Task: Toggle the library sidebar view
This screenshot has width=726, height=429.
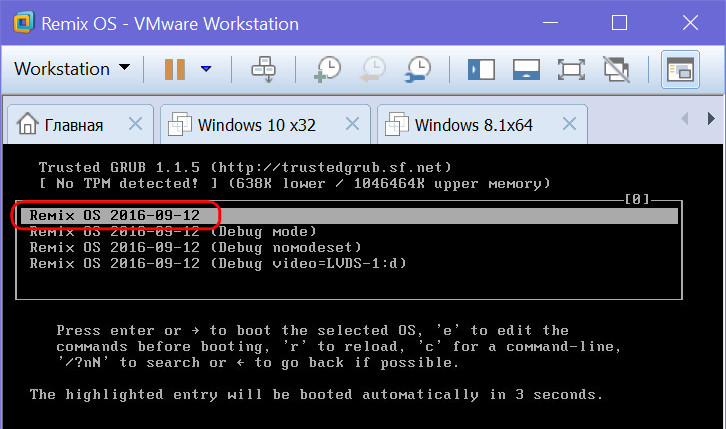Action: [481, 69]
